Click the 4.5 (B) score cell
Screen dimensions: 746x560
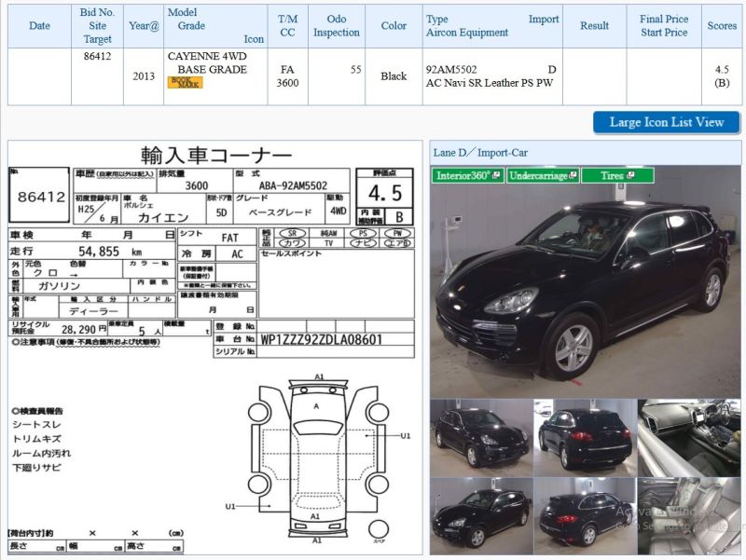point(722,76)
